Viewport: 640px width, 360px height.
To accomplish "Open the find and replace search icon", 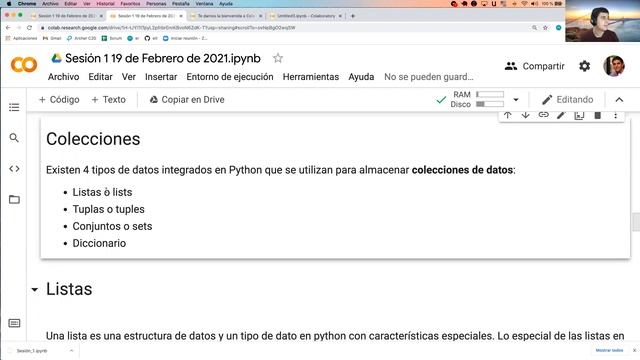I will (x=14, y=138).
